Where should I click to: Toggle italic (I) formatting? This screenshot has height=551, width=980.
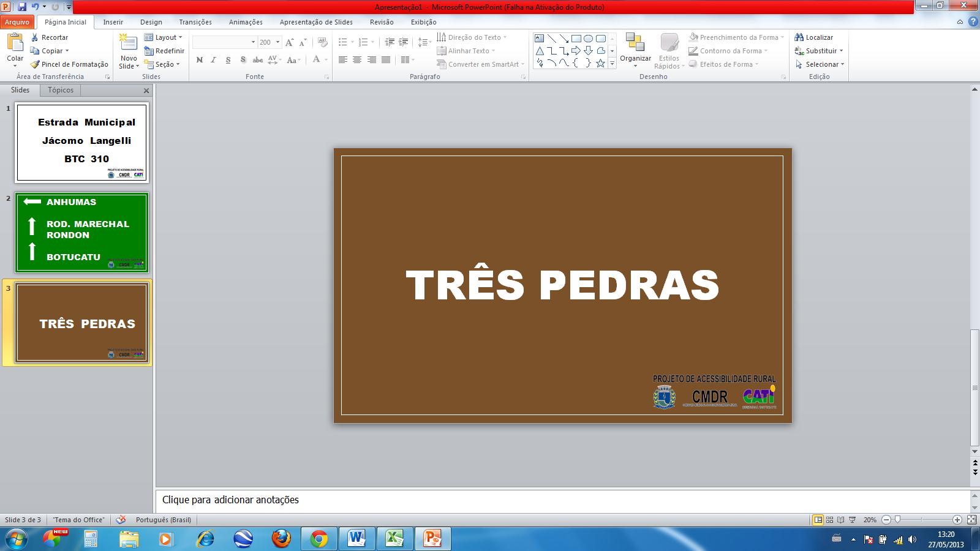[x=213, y=59]
